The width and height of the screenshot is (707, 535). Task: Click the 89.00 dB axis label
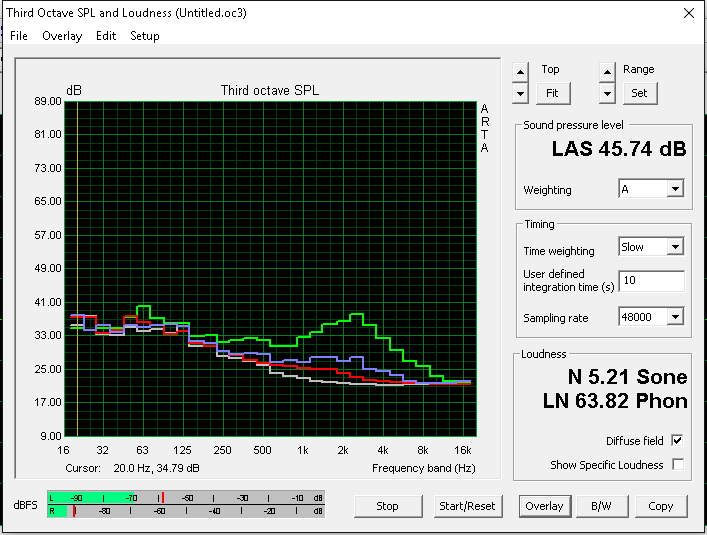pos(48,101)
